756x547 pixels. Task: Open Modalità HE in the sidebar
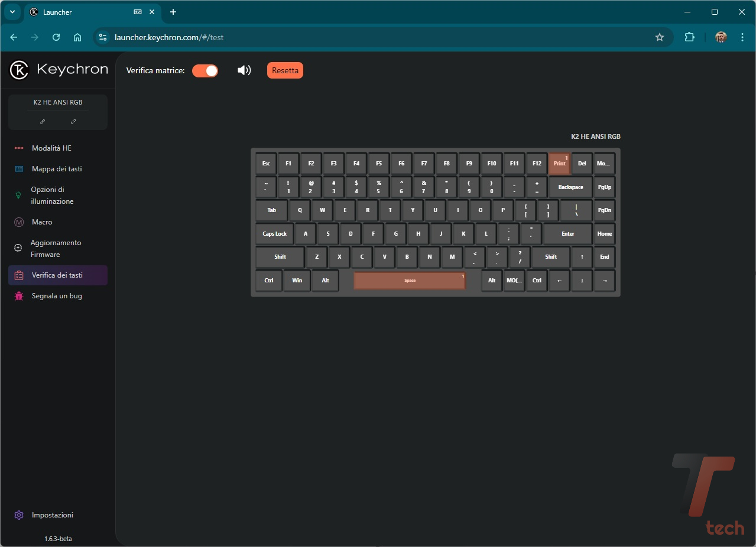click(51, 148)
